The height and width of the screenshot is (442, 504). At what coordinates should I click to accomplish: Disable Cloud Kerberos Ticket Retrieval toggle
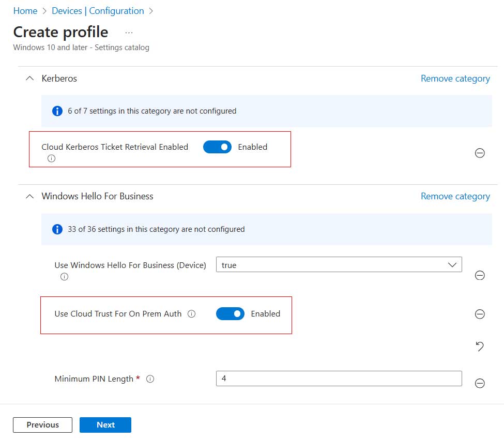click(217, 147)
